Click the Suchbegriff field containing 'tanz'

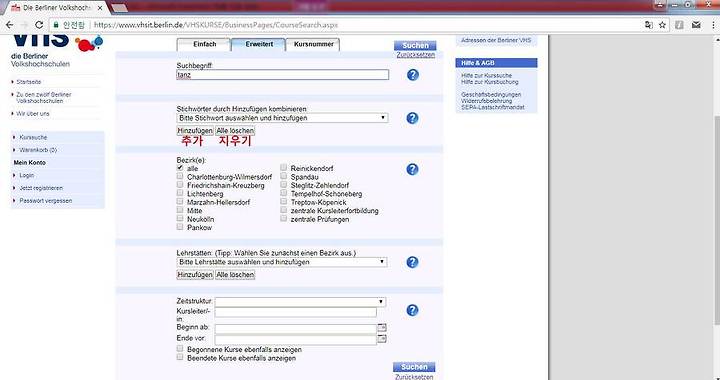(282, 75)
